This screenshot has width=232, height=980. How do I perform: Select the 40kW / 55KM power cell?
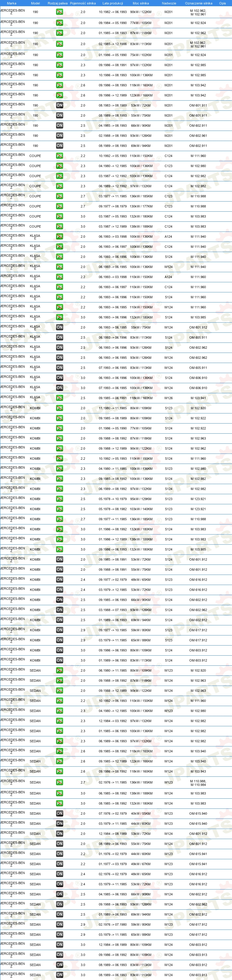coord(141,814)
